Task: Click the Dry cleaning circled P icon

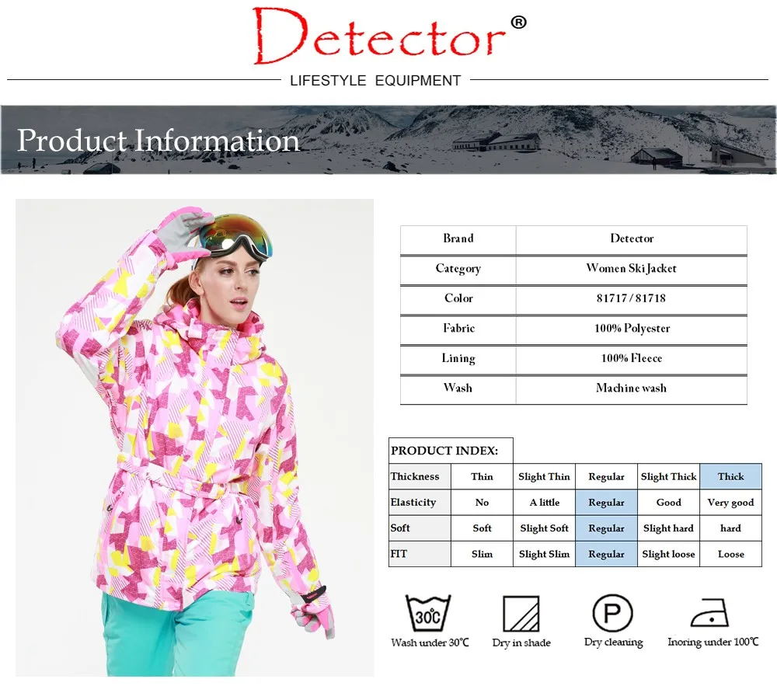Action: coord(612,613)
